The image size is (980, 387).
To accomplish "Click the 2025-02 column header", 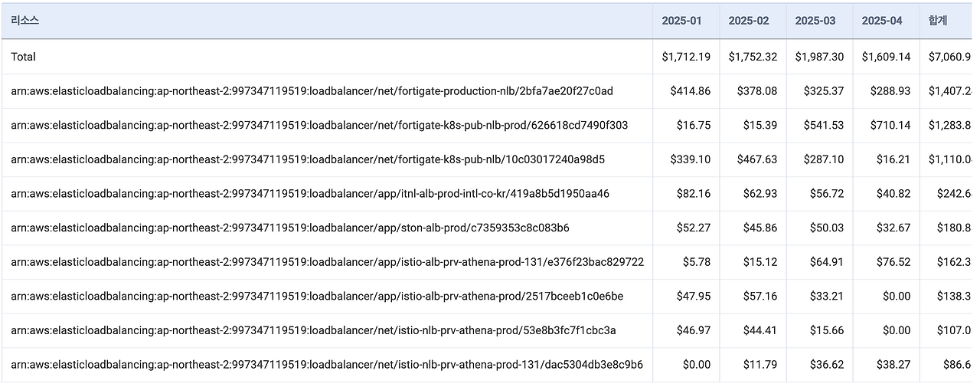I will pos(753,21).
